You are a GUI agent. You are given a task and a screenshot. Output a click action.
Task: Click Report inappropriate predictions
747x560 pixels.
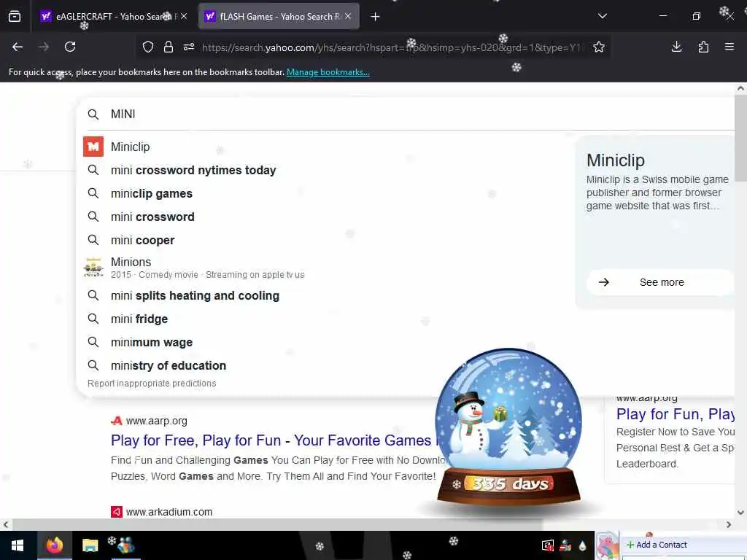(x=152, y=384)
